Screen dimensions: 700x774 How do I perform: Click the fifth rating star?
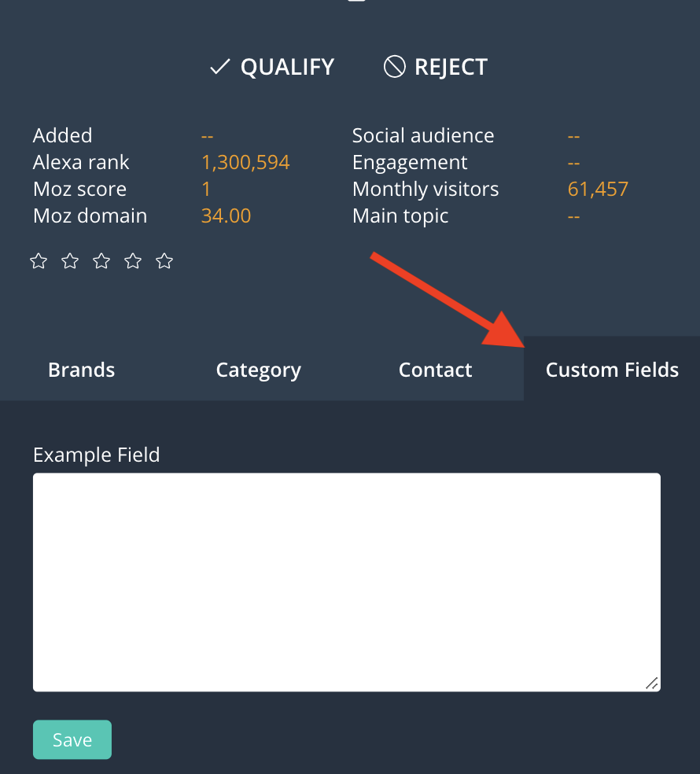pos(164,261)
